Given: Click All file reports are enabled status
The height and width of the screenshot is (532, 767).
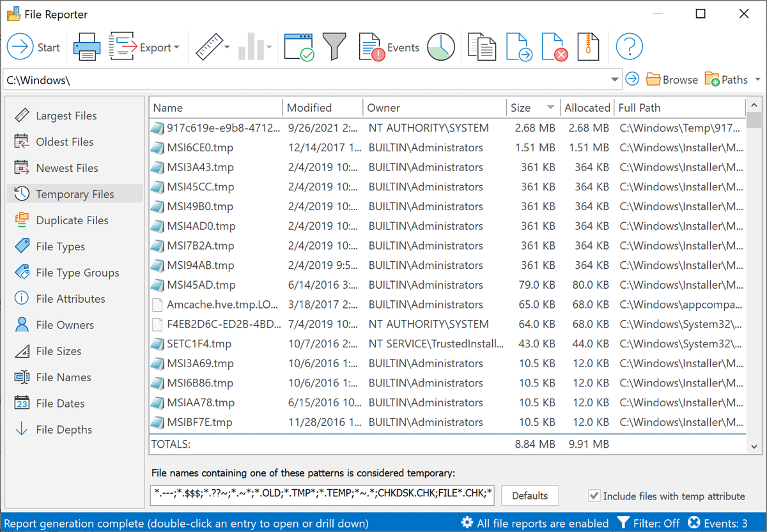Looking at the screenshot, I should click(535, 523).
